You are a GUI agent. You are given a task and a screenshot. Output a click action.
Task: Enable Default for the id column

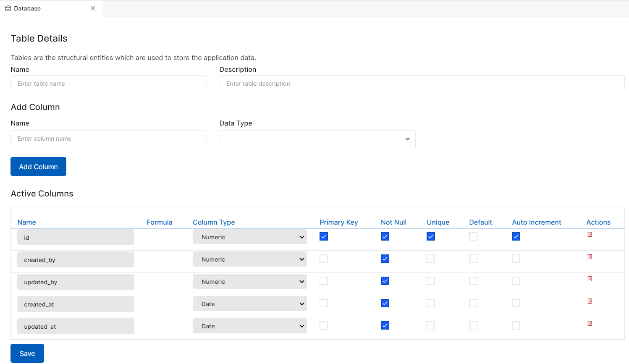[473, 236]
